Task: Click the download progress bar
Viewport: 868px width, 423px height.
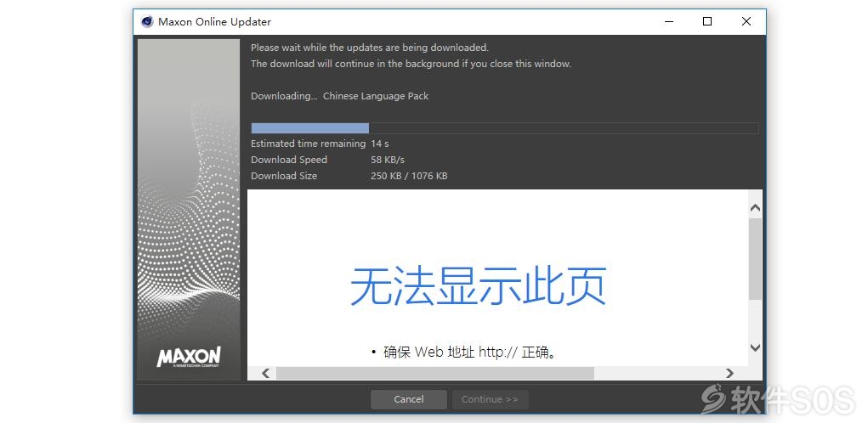Action: coord(504,128)
